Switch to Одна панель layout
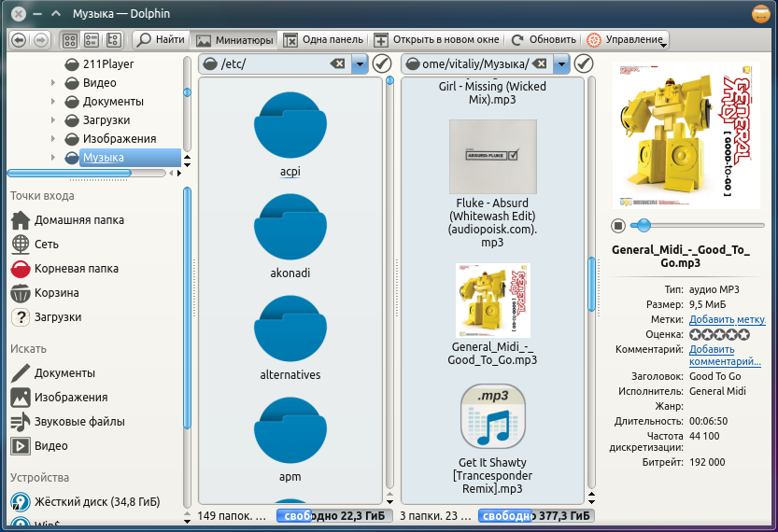778x532 pixels. click(x=323, y=39)
